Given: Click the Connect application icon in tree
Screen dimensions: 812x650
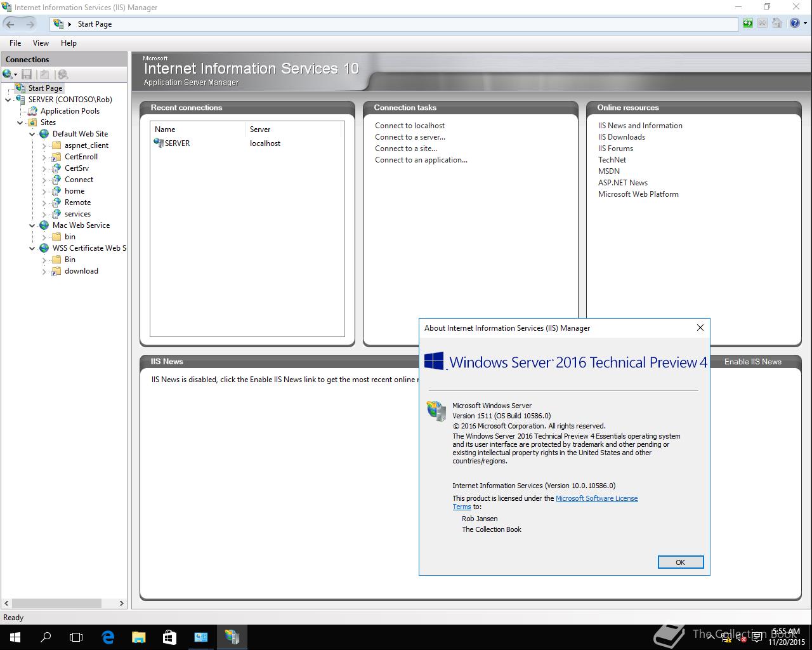Looking at the screenshot, I should coord(56,180).
